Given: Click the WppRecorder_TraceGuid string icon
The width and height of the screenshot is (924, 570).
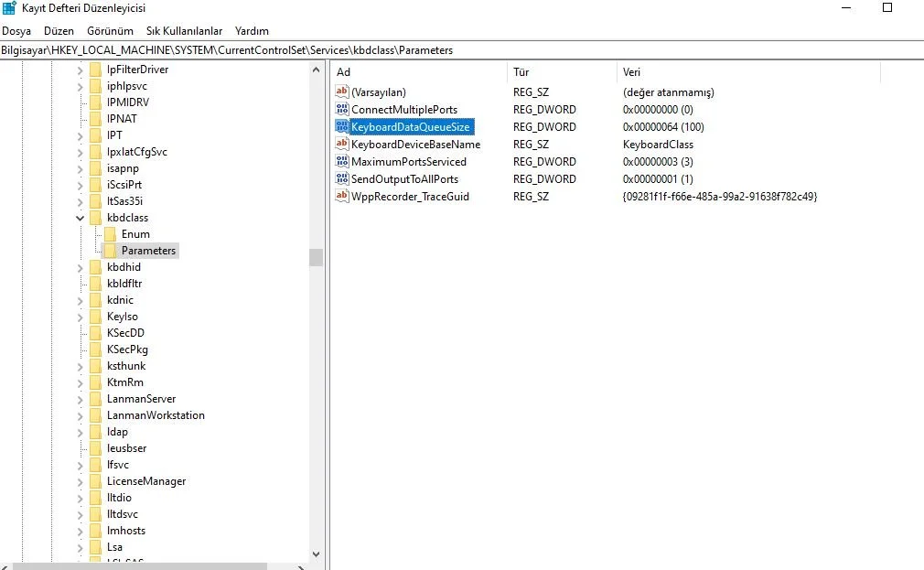Looking at the screenshot, I should tap(342, 196).
